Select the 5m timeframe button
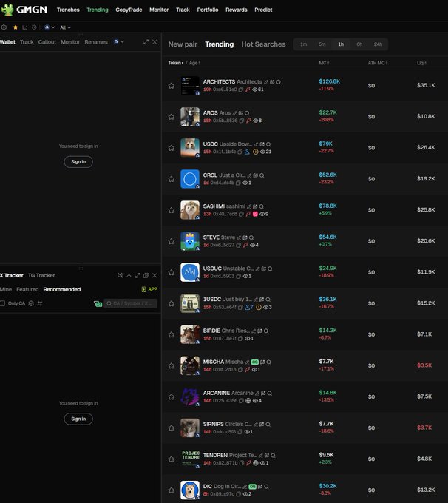This screenshot has height=503, width=448. coord(322,44)
